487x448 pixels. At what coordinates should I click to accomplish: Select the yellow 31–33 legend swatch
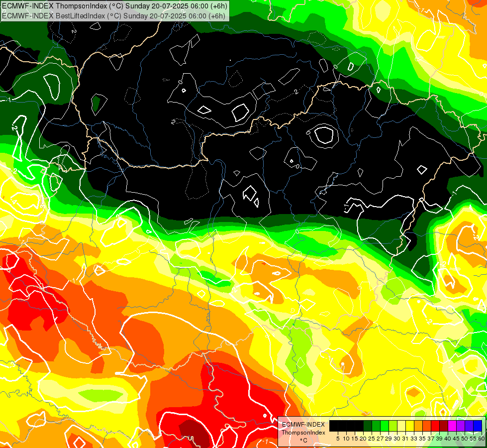[x=410, y=426]
